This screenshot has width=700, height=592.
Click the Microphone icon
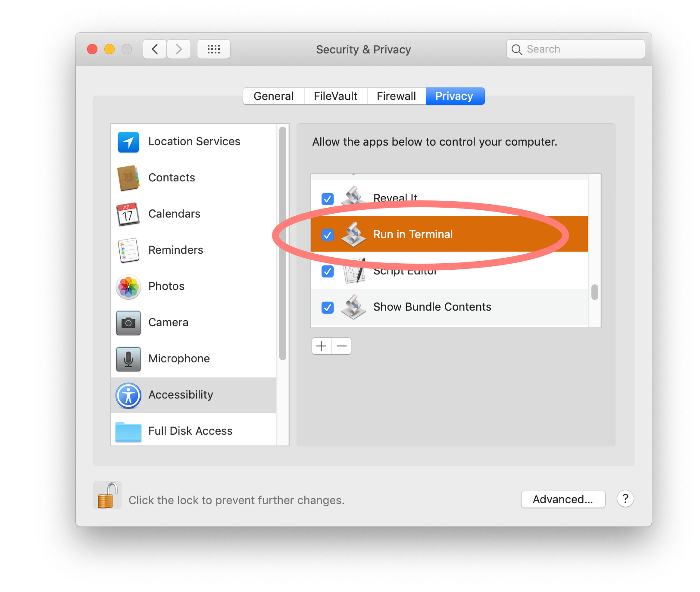(x=128, y=359)
